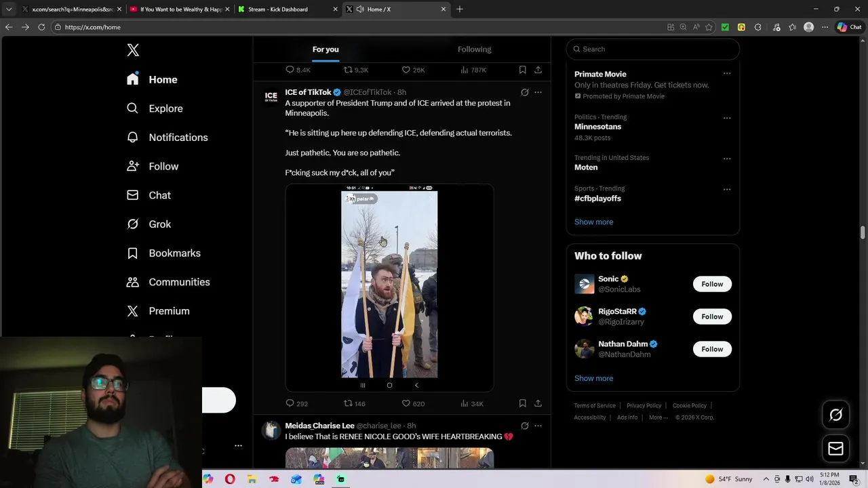The height and width of the screenshot is (488, 868).
Task: Switch to the x.com search Minneapolis tab
Action: pos(71,9)
